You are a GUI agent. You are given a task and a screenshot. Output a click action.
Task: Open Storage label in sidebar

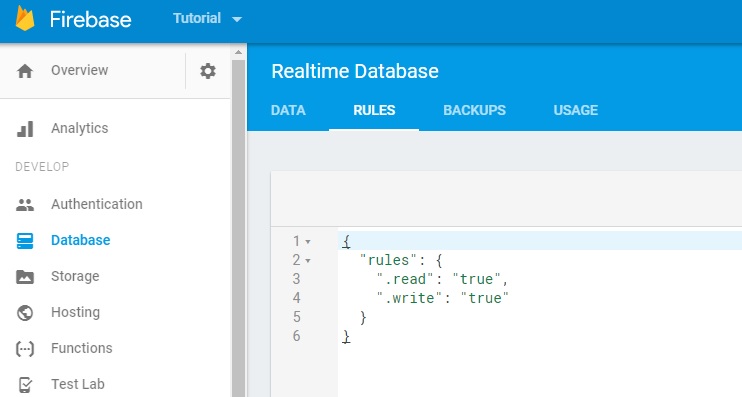[x=75, y=276]
